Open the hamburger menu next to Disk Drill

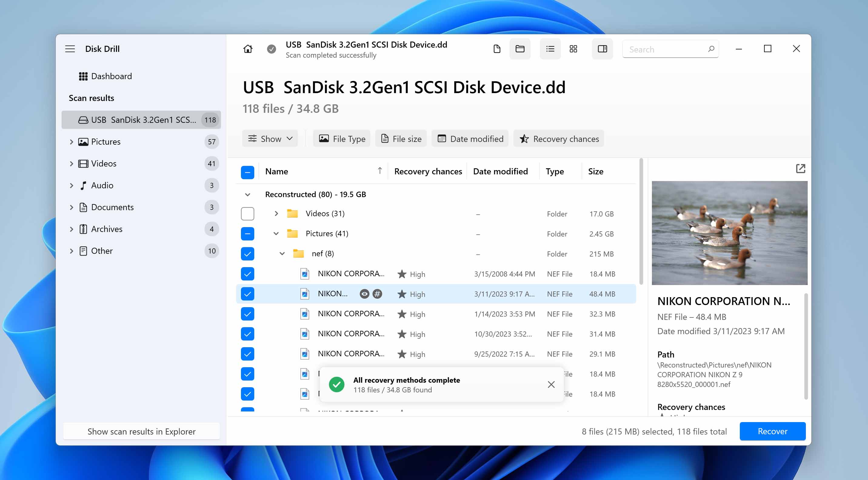pos(70,49)
